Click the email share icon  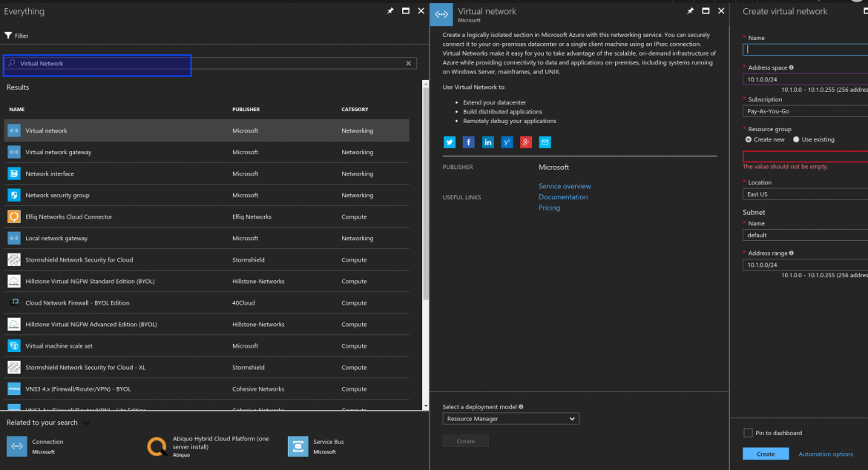(x=545, y=142)
